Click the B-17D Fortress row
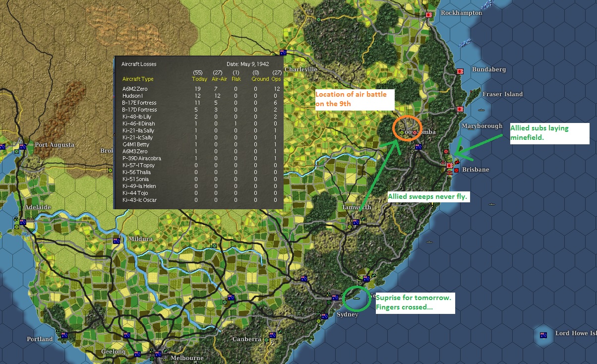 click(200, 110)
